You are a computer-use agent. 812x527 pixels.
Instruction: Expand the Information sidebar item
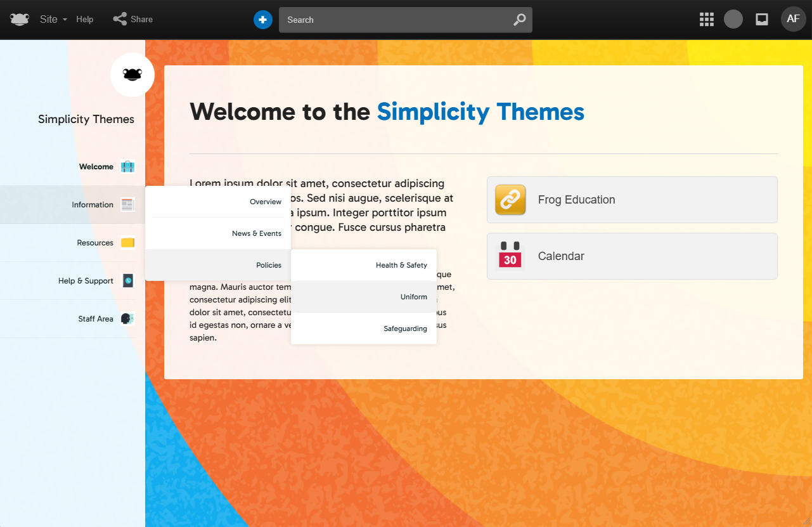[x=93, y=205]
